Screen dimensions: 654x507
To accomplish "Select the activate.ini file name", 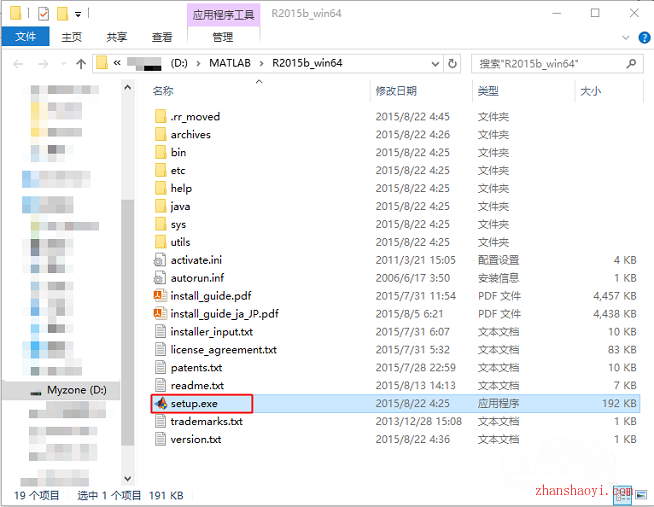I will pos(196,260).
